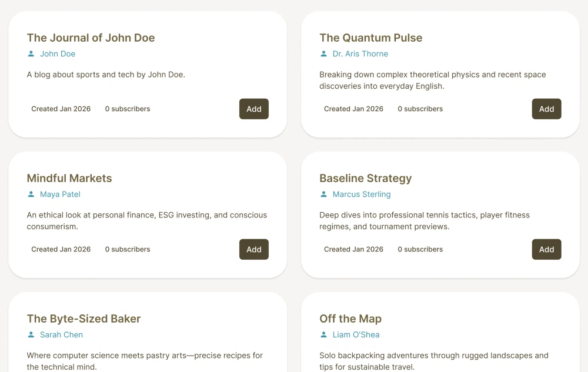The image size is (588, 372).
Task: Open The Byte-Sized Baker blog title
Action: point(83,319)
